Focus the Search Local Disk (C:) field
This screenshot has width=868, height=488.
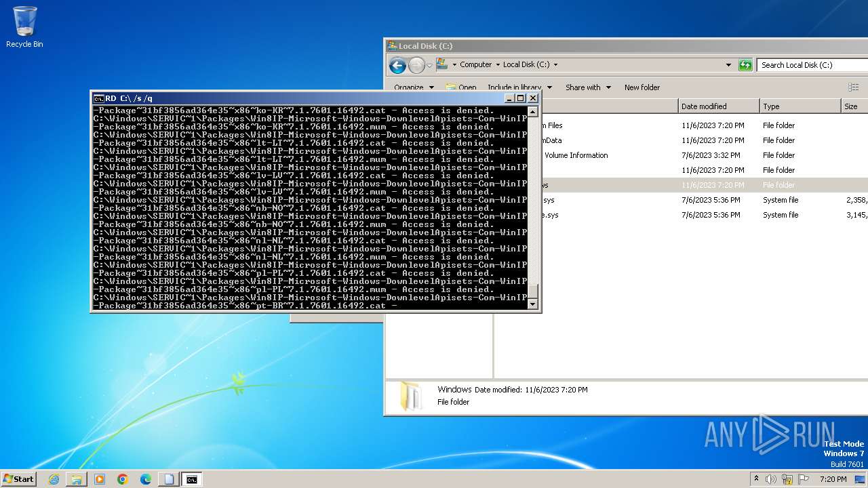[812, 65]
